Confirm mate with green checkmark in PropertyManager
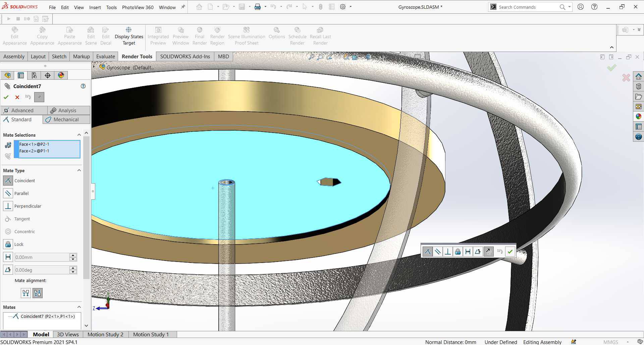The height and width of the screenshot is (345, 644). click(x=6, y=97)
